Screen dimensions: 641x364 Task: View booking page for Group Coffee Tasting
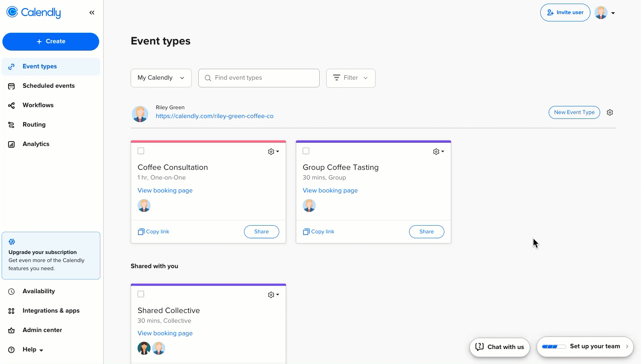point(330,190)
